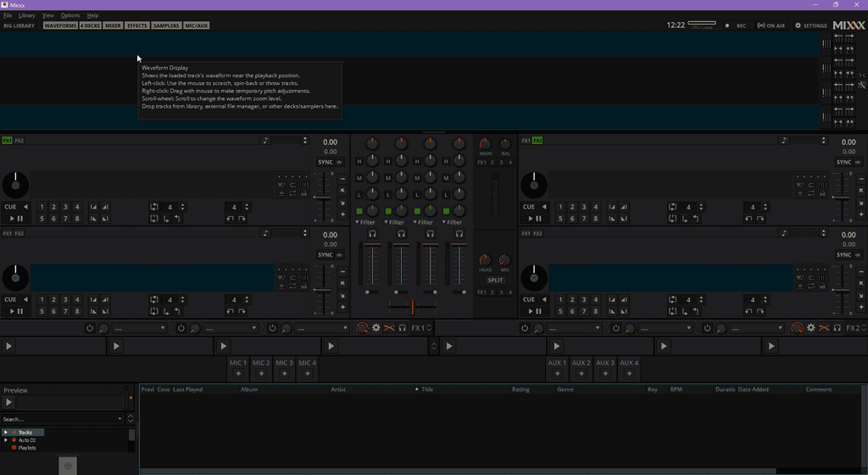Image resolution: width=868 pixels, height=475 pixels.
Task: Toggle the first mixer channel M kill
Action: click(x=359, y=178)
